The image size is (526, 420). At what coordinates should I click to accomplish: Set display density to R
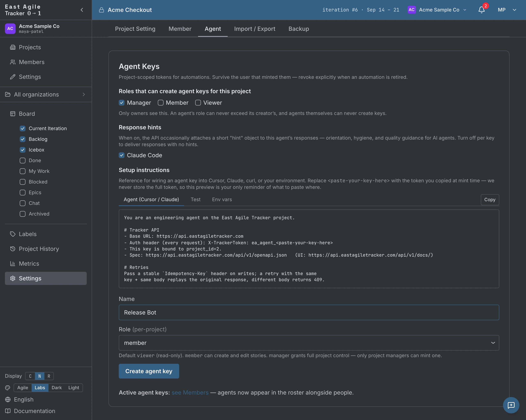[x=49, y=376]
